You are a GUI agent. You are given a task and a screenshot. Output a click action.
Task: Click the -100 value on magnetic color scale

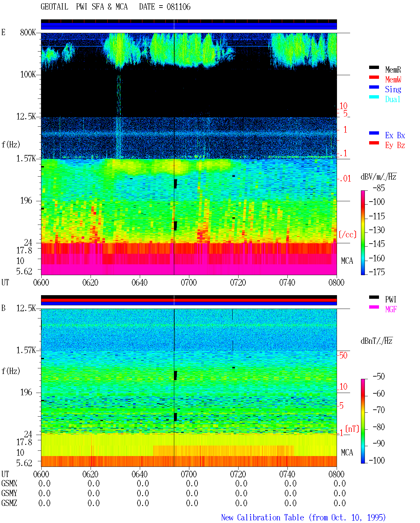click(377, 461)
